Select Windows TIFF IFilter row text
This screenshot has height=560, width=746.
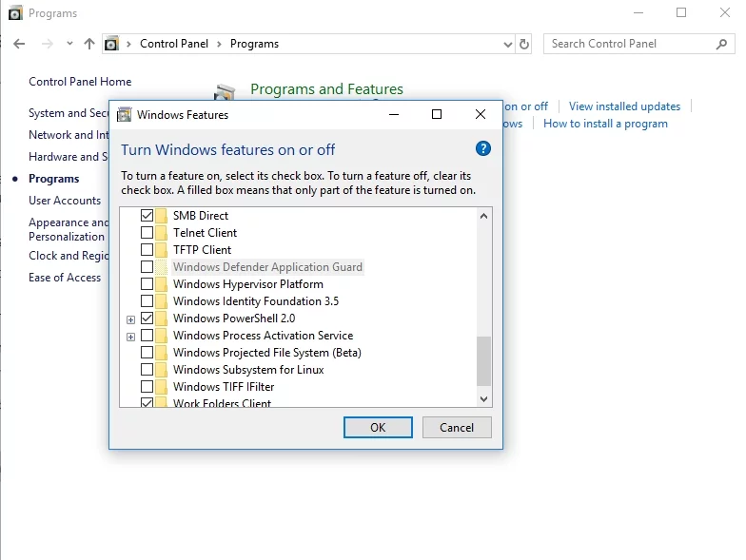pyautogui.click(x=224, y=387)
